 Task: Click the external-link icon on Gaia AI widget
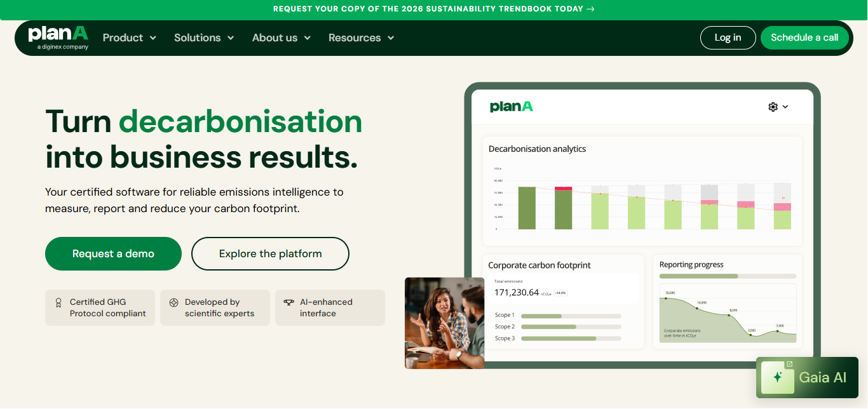point(789,365)
